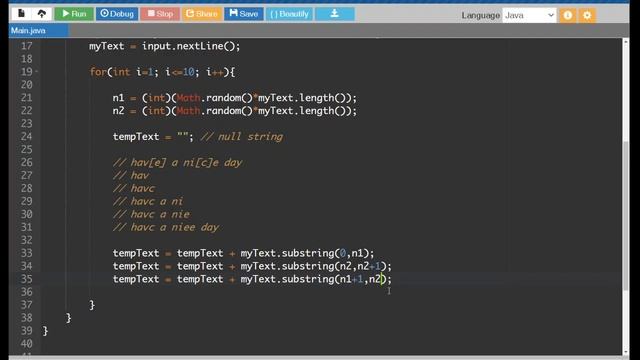Image resolution: width=640 pixels, height=360 pixels.
Task: Click the editor scrollbar down arrow
Action: coord(626,352)
